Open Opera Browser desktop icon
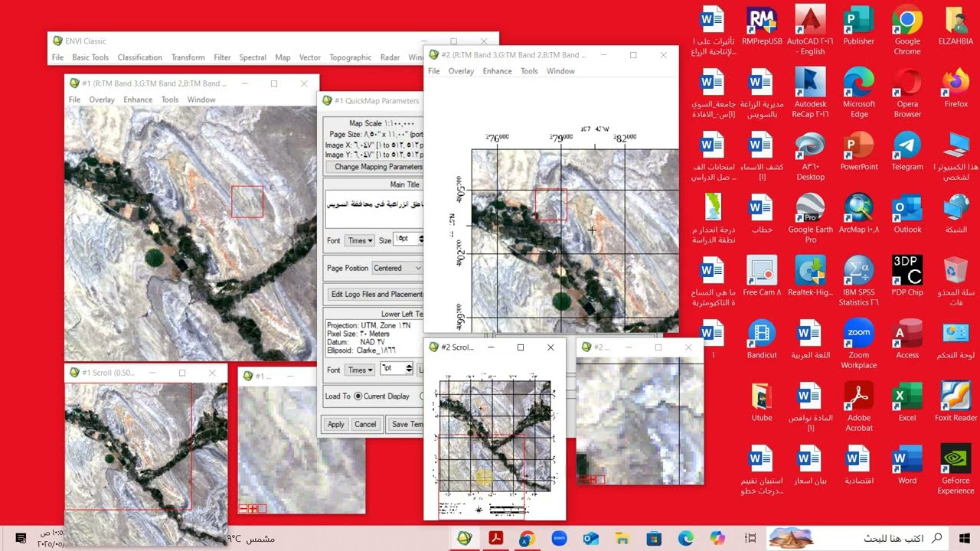 coord(907,93)
